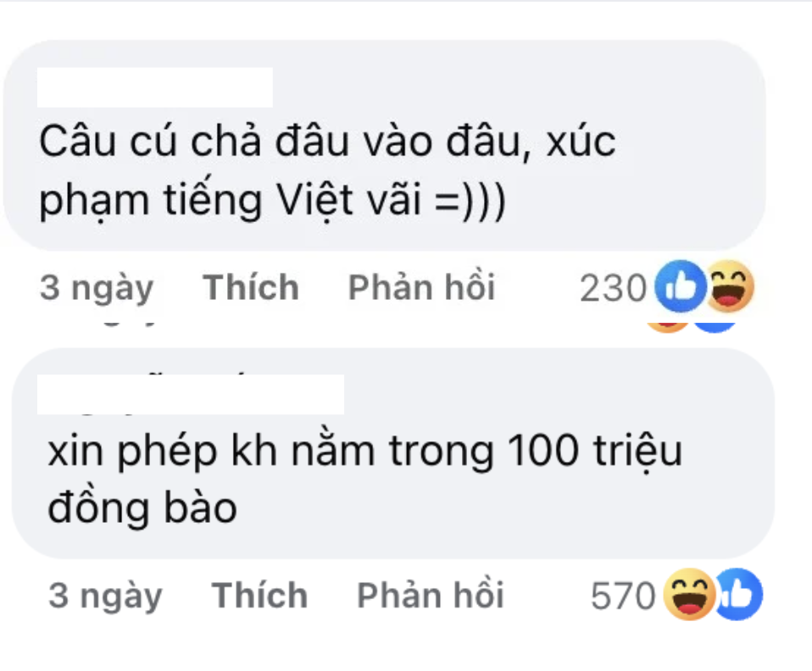Click Phản hồi under the second comment
The width and height of the screenshot is (812, 671).
tap(431, 595)
